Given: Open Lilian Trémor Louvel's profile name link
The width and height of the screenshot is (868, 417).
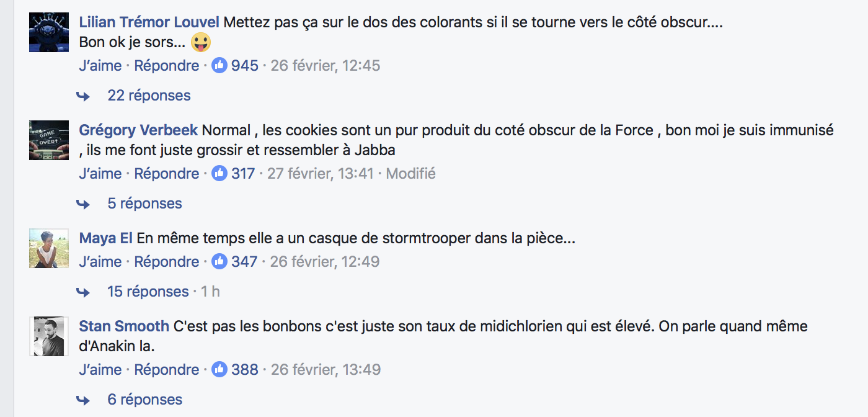Looking at the screenshot, I should coord(149,23).
